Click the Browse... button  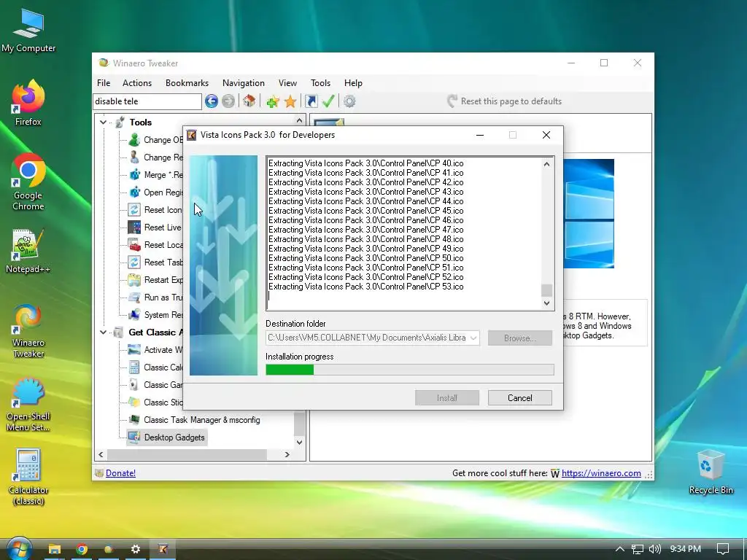[519, 338]
